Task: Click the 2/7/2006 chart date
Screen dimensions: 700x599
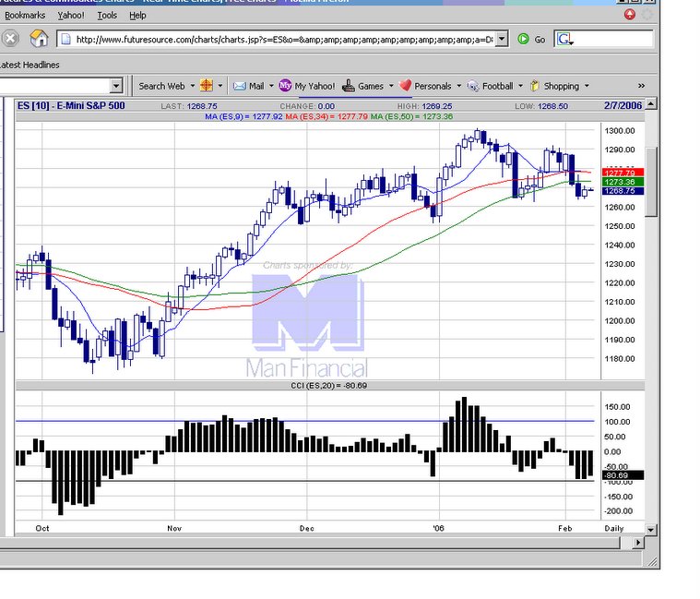Action: 623,106
